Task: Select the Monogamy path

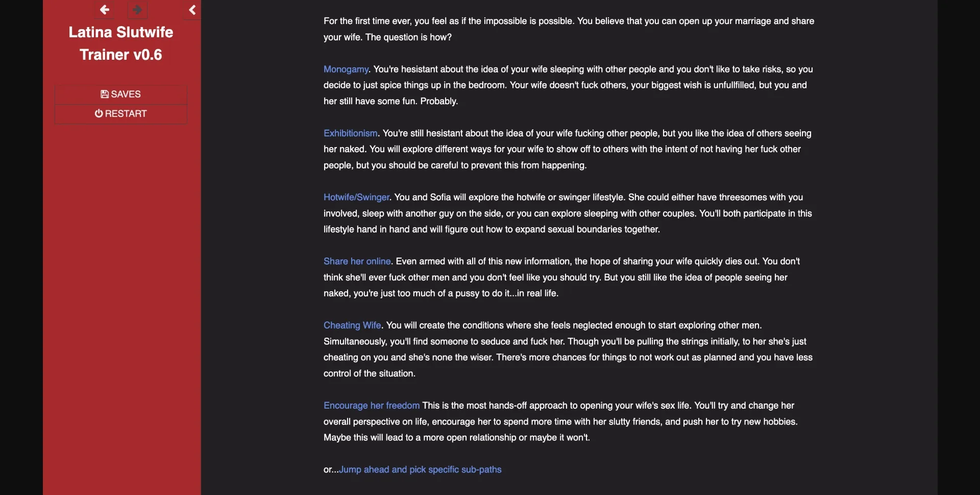Action: click(346, 69)
